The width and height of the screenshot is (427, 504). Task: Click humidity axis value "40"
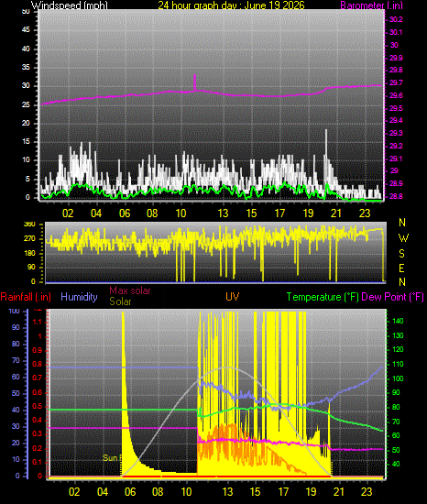(x=16, y=411)
